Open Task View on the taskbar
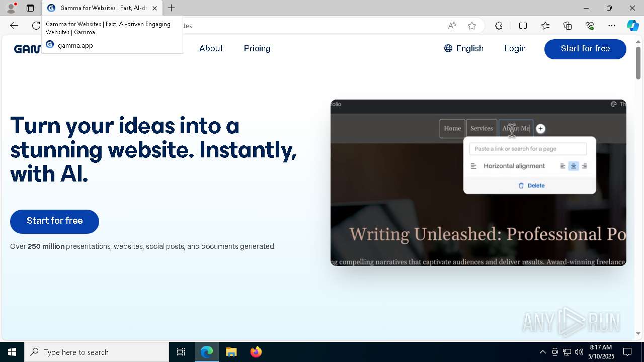 click(x=181, y=352)
